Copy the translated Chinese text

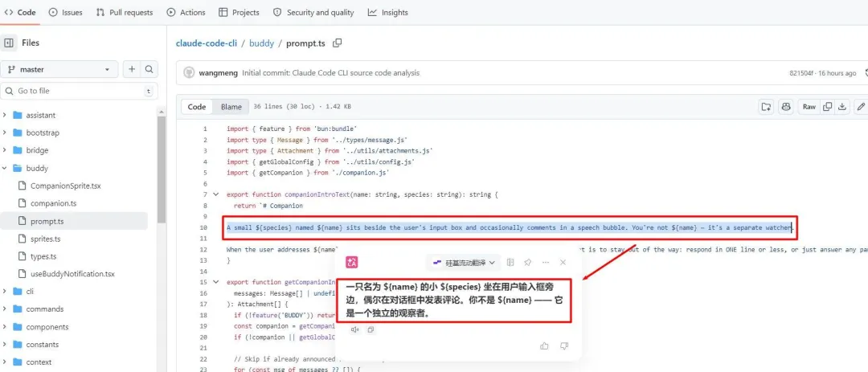pos(371,330)
